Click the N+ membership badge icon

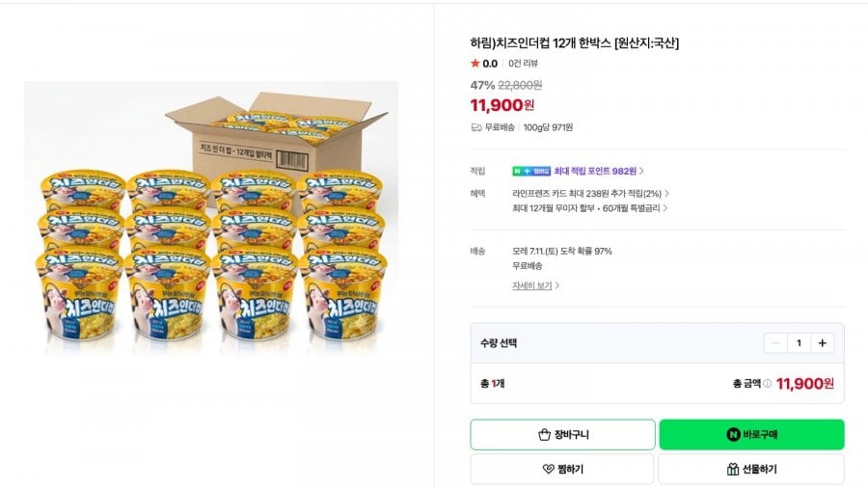tap(530, 171)
